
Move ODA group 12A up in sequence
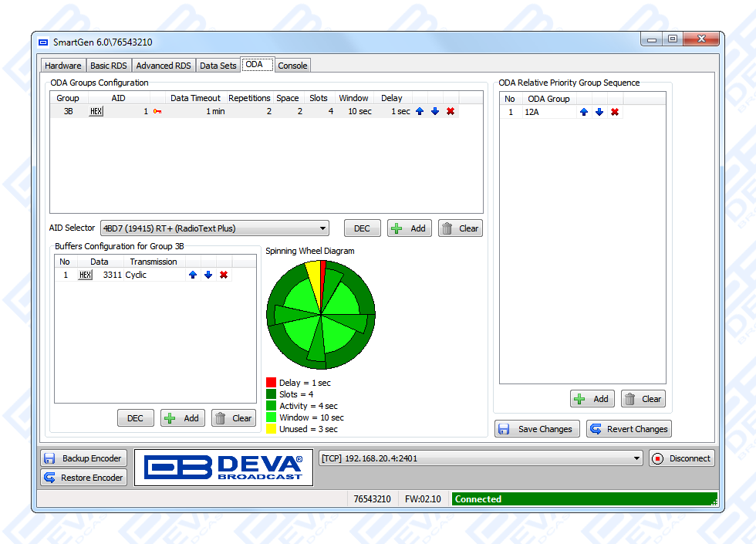(584, 112)
